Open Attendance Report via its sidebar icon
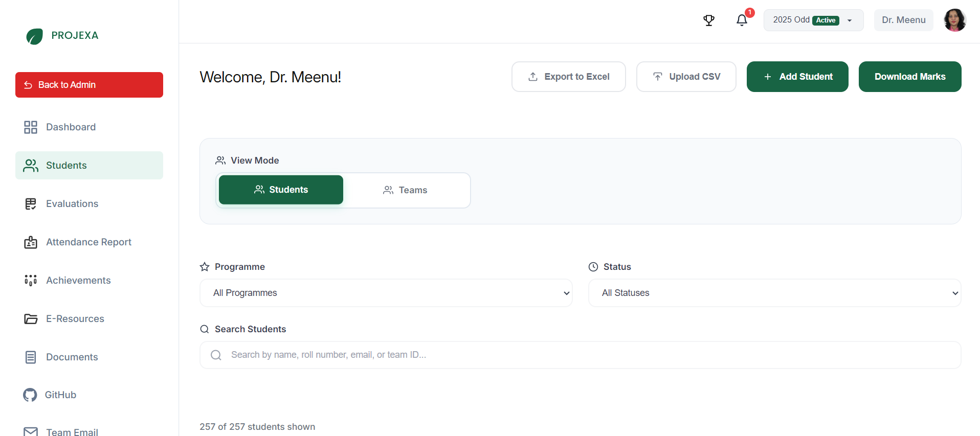The height and width of the screenshot is (436, 980). 31,242
